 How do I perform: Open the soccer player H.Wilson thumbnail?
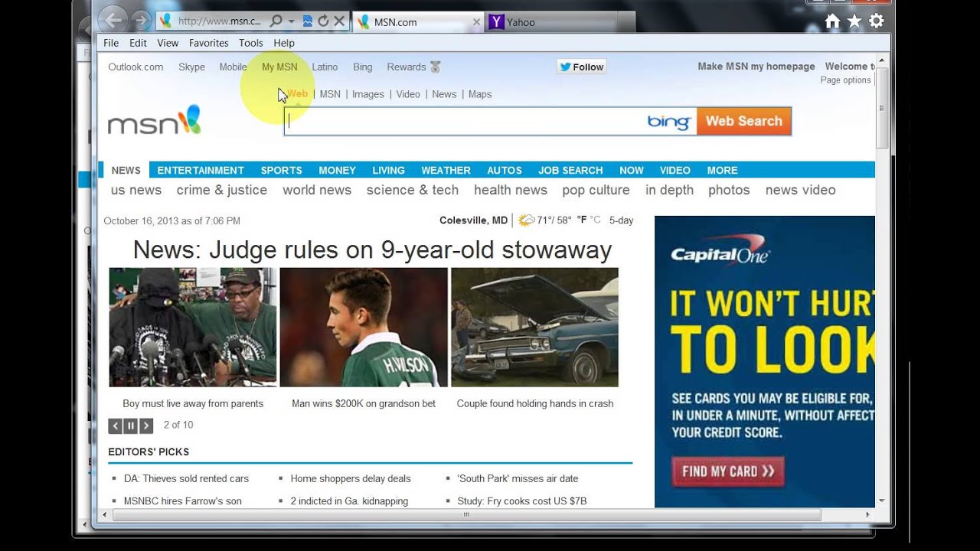(x=364, y=327)
